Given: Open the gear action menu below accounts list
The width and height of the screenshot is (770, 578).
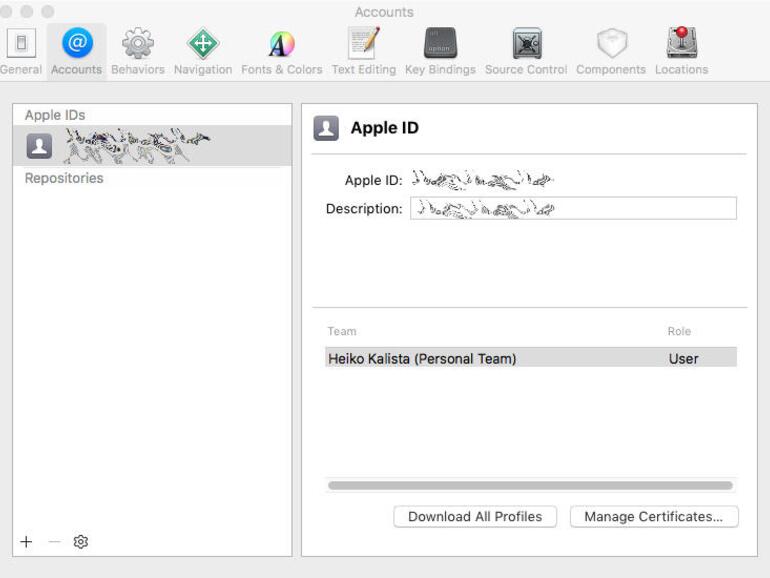Looking at the screenshot, I should [81, 542].
